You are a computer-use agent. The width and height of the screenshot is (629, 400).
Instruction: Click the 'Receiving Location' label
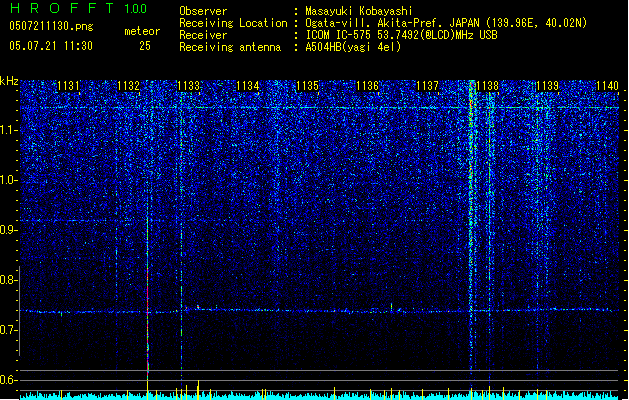(x=233, y=24)
